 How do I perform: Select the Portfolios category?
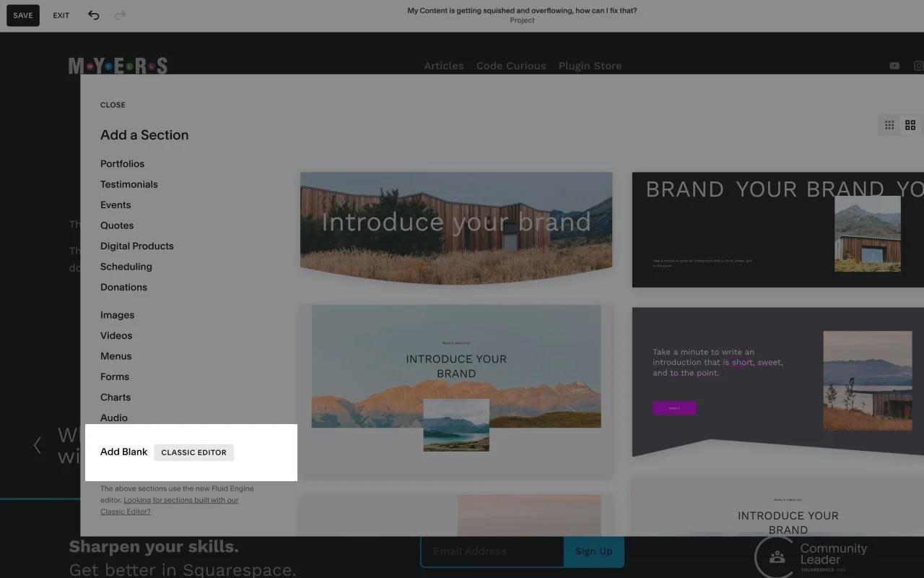click(x=122, y=163)
